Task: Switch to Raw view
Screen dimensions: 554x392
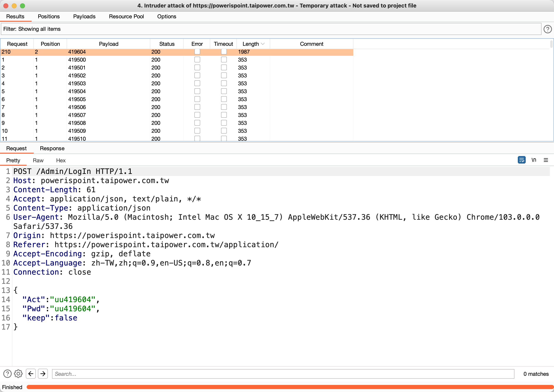Action: 38,160
